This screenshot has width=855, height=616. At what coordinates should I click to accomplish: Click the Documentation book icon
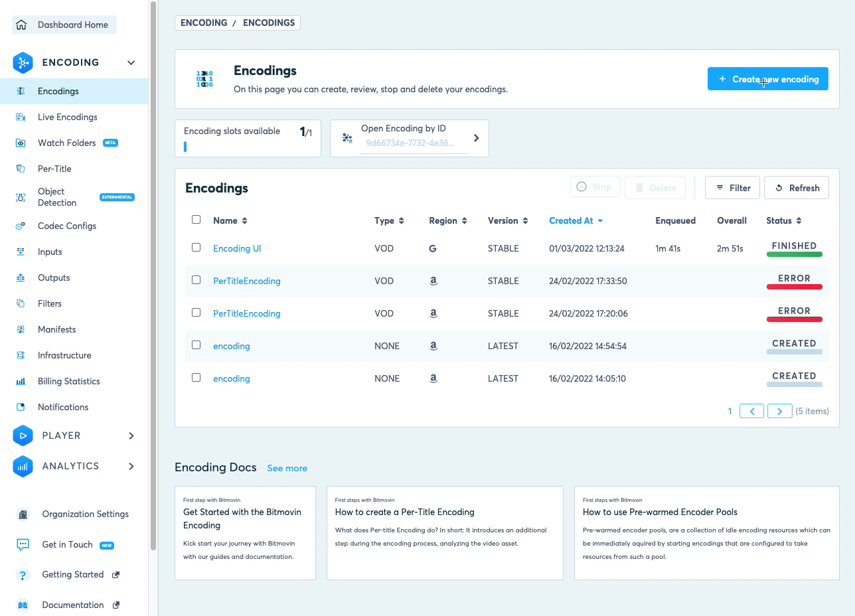[23, 605]
